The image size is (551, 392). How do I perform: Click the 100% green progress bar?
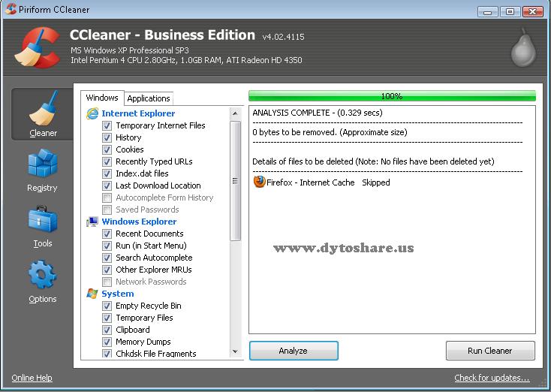click(x=392, y=96)
